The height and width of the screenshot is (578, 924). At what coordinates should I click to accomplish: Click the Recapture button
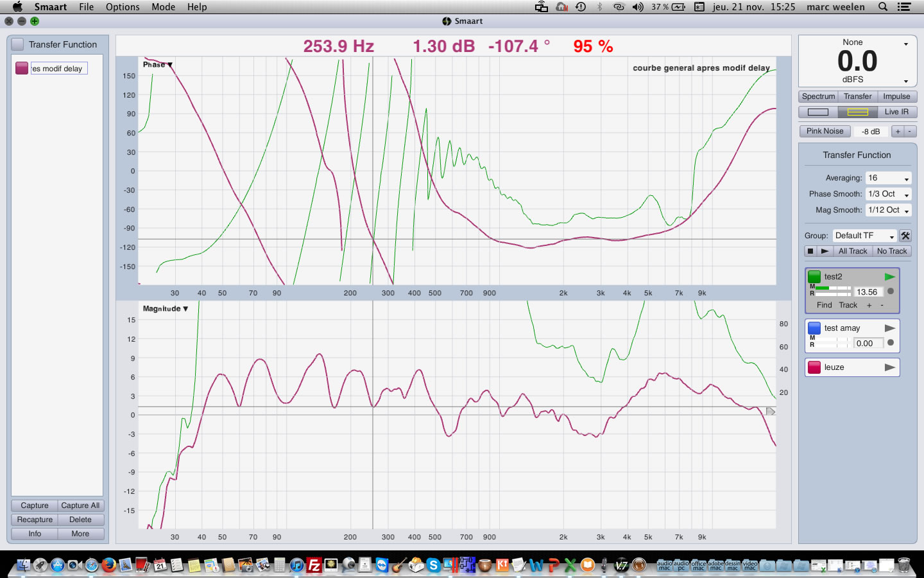(35, 520)
